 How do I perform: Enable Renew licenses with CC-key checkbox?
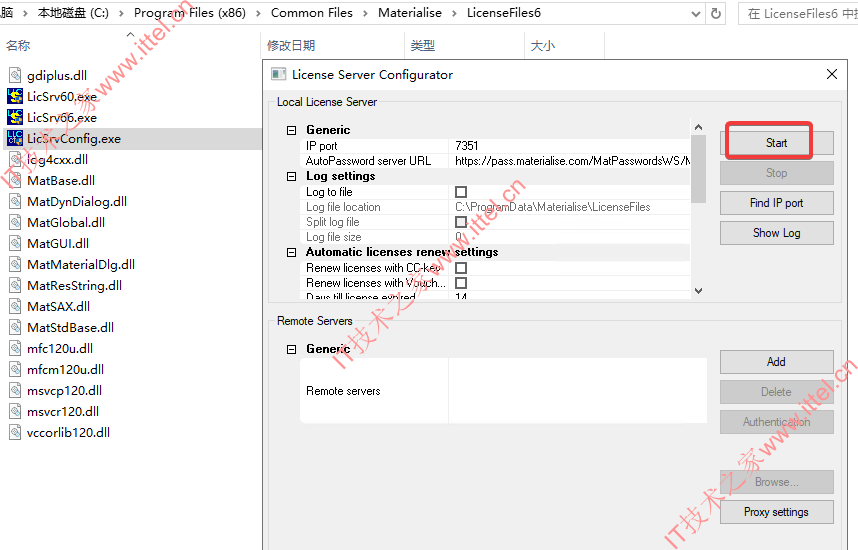(x=461, y=268)
